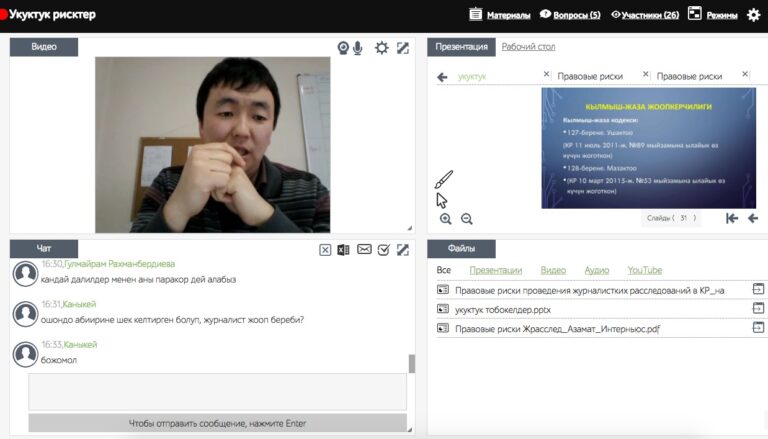Export the chat to Excel
Image resolution: width=768 pixels, height=439 pixels.
343,250
